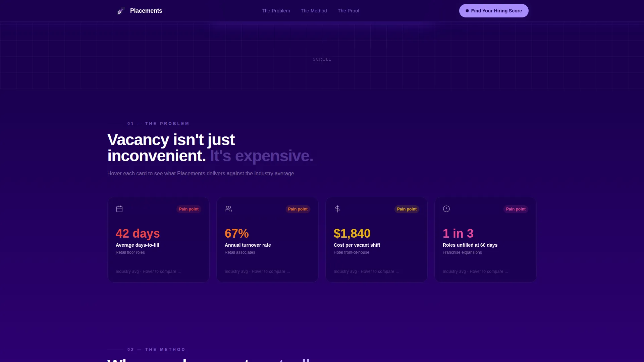Click the 02 — THE METHOD section label
Viewport: 644px width, 362px height.
coord(156,350)
